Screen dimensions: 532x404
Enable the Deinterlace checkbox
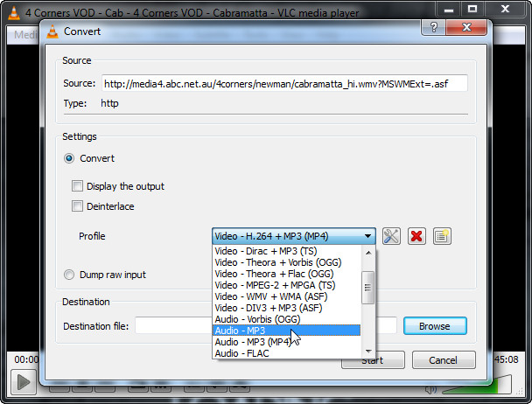pos(77,205)
